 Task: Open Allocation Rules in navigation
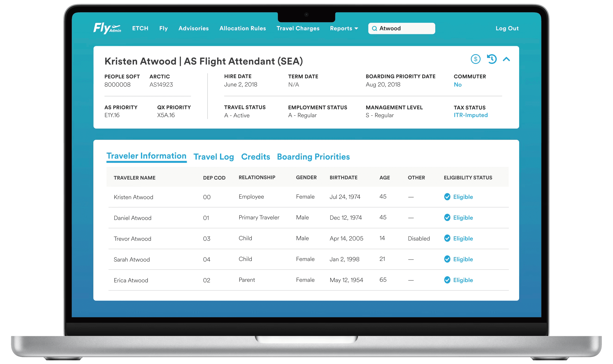pyautogui.click(x=242, y=28)
